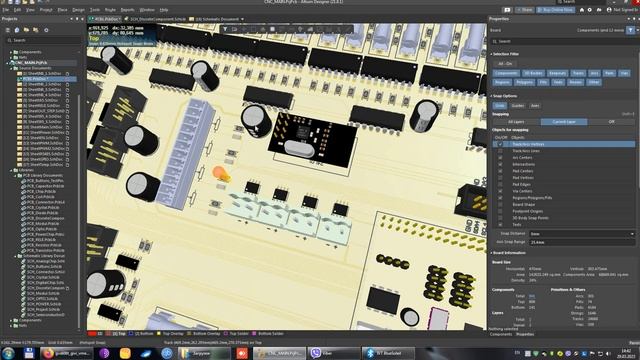Screen dimensions: 640x360
Task: Collapse the Libraries tree node
Action: pyautogui.click(x=11, y=170)
